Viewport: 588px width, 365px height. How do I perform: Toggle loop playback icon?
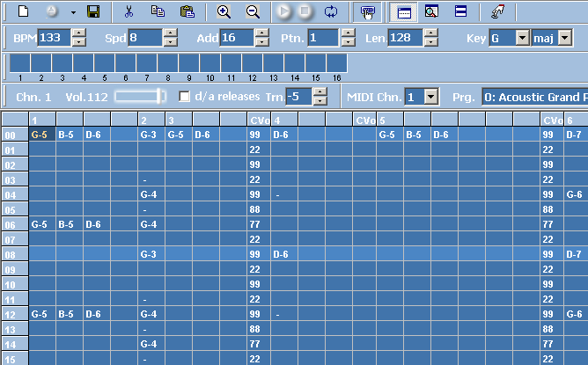coord(331,11)
